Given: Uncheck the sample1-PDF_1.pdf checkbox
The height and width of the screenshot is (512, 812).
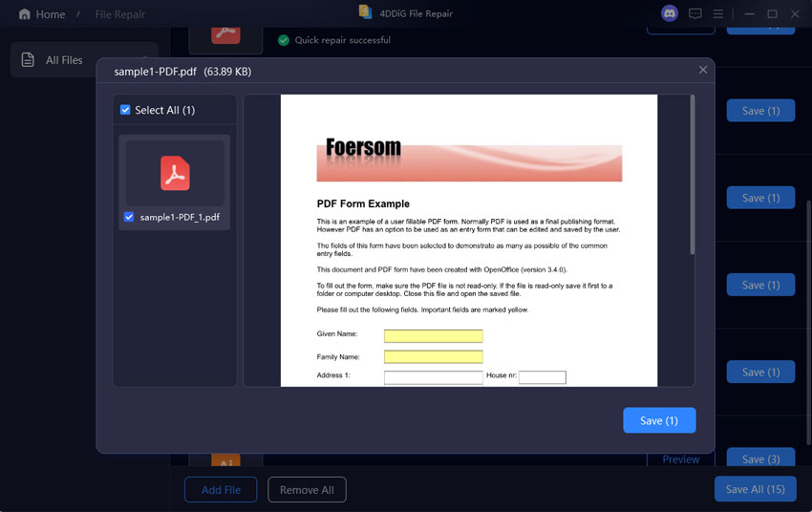Looking at the screenshot, I should click(129, 217).
